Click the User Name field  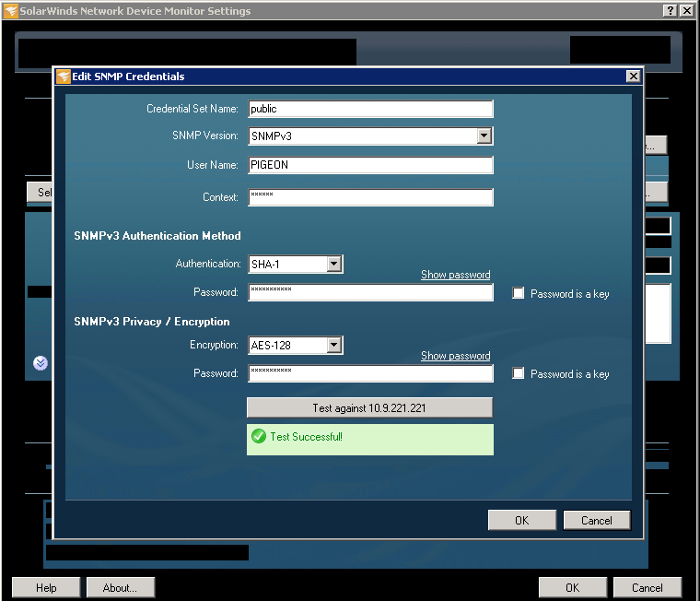(x=370, y=165)
